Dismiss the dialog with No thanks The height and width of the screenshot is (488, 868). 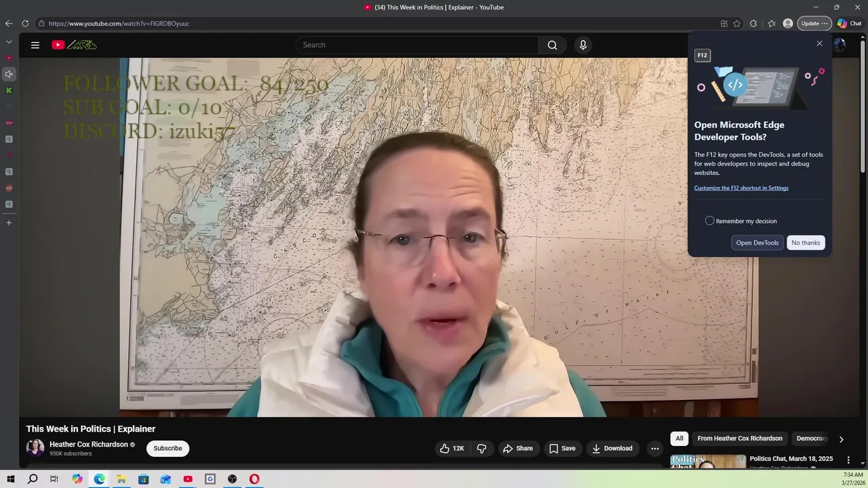point(806,243)
